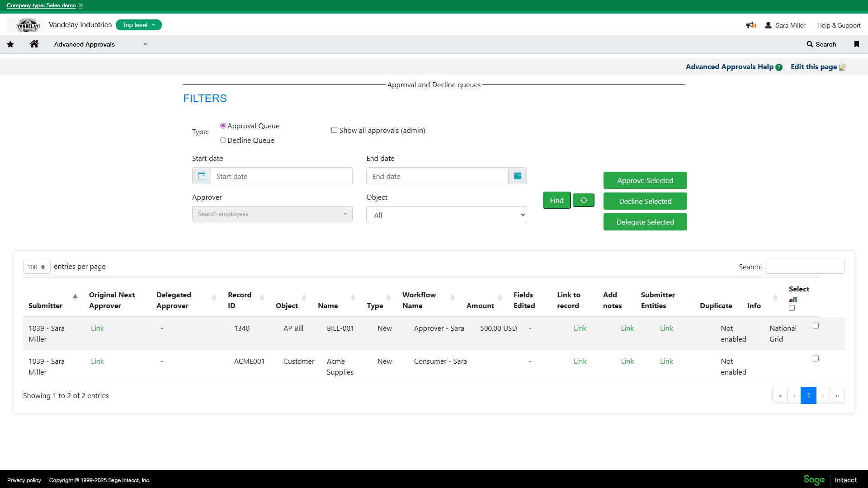Screen dimensions: 868x488
Task: Open the Object dropdown set to All
Action: tap(447, 215)
